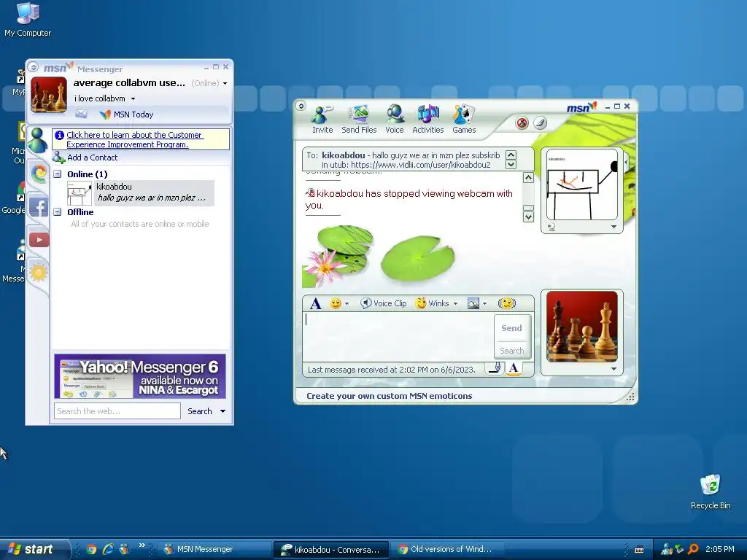Click Invite icon in conversation toolbar
This screenshot has width=747, height=560.
(322, 120)
